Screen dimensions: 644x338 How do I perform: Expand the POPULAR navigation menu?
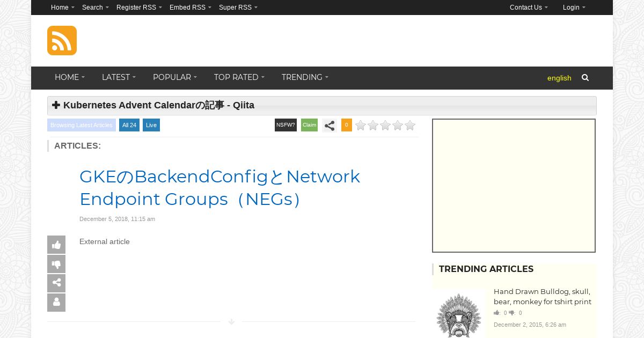[175, 77]
